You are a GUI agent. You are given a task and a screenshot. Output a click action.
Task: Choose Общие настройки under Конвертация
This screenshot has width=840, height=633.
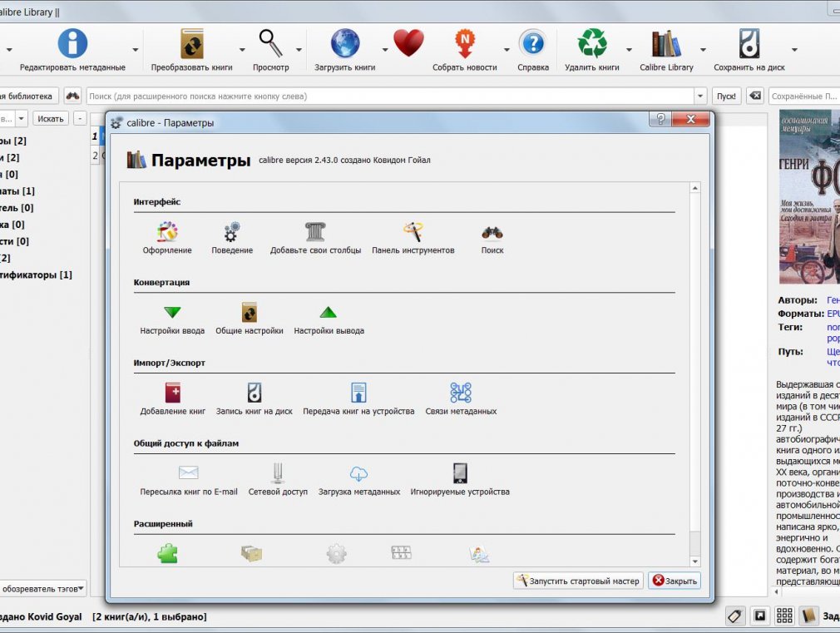[x=250, y=319]
